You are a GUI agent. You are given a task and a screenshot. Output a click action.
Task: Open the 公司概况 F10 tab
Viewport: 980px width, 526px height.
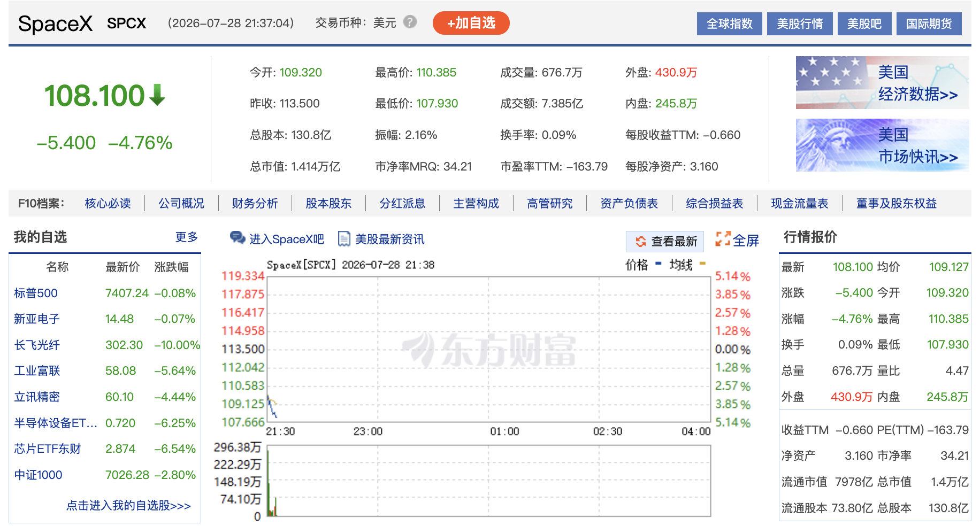pyautogui.click(x=181, y=203)
